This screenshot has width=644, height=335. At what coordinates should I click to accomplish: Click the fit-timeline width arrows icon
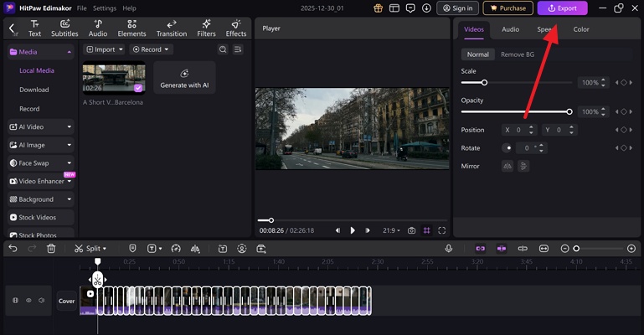tap(544, 249)
